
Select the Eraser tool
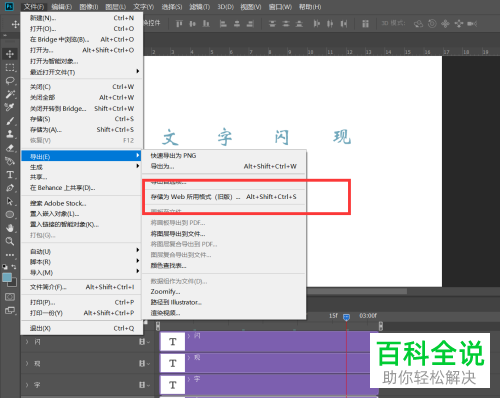click(10, 148)
